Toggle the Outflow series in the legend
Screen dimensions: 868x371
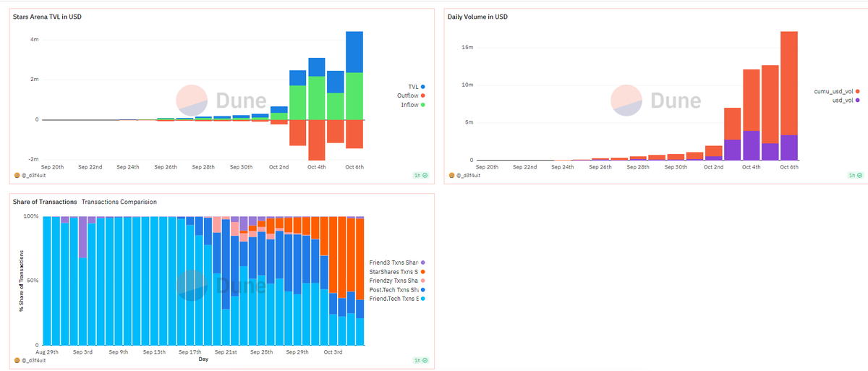click(x=411, y=95)
